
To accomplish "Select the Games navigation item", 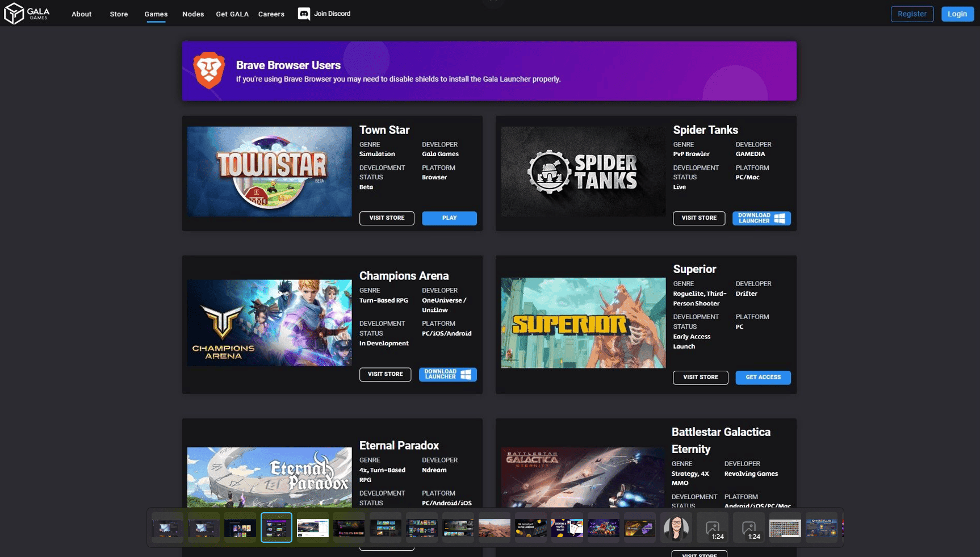I will 156,14.
